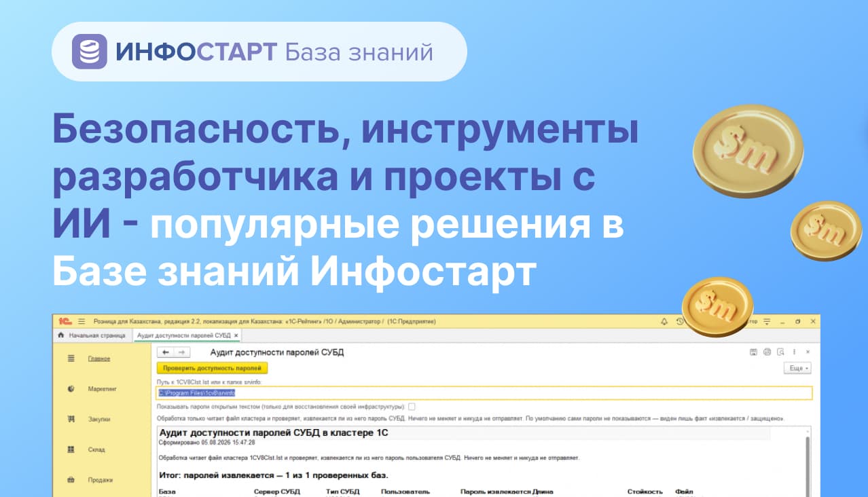Click the 1C logo in the title bar

(x=66, y=321)
